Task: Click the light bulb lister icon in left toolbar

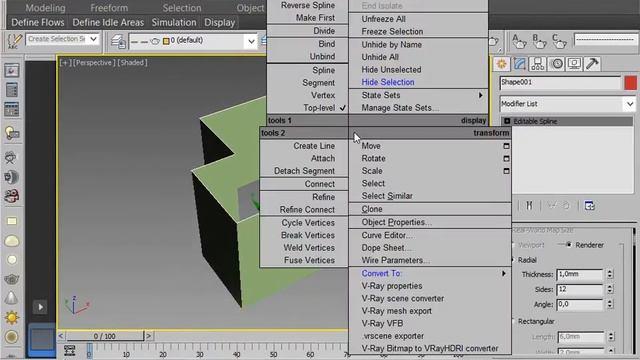Action: (11, 133)
